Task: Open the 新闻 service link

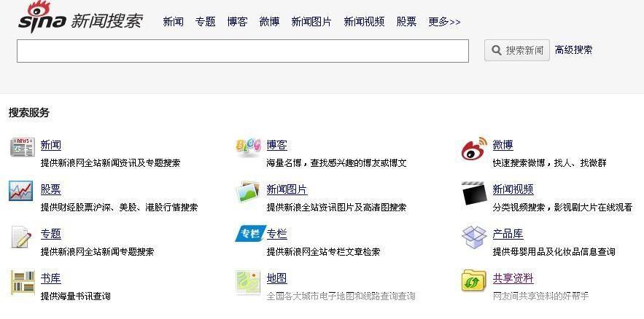Action: [x=51, y=145]
